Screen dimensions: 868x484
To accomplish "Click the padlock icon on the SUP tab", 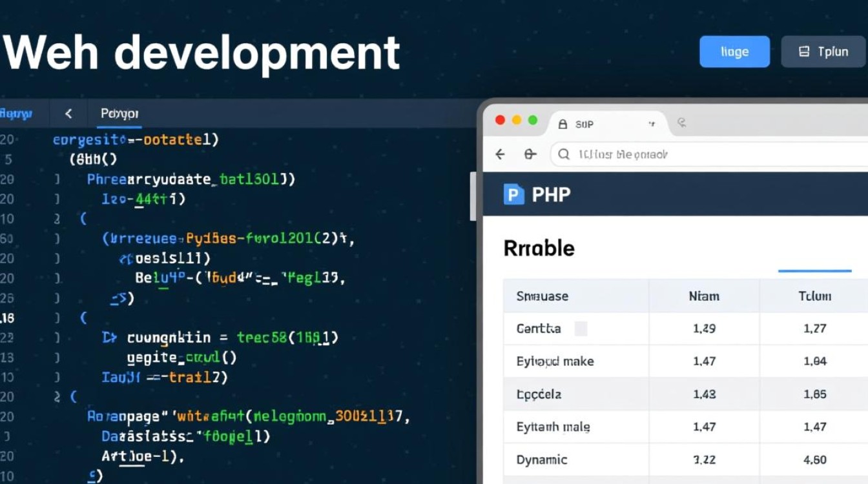I will click(x=563, y=124).
